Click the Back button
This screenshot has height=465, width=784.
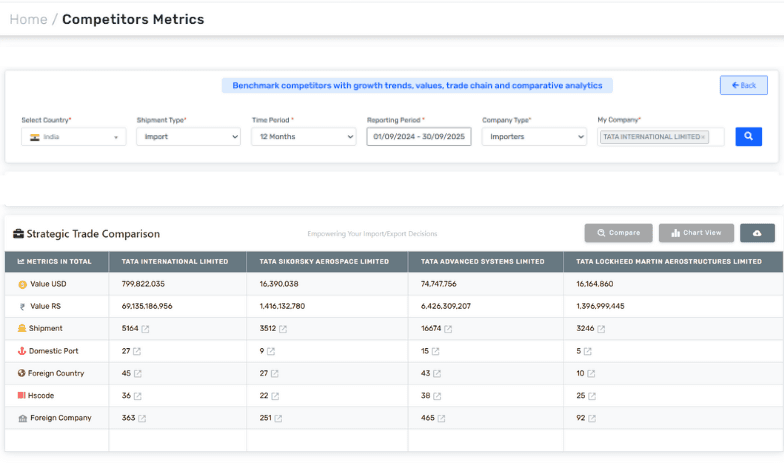[x=744, y=86]
